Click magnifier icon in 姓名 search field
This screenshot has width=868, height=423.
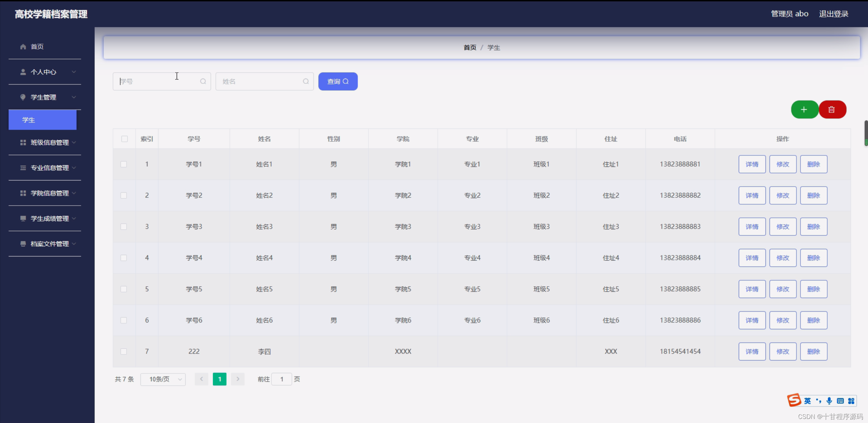point(306,81)
